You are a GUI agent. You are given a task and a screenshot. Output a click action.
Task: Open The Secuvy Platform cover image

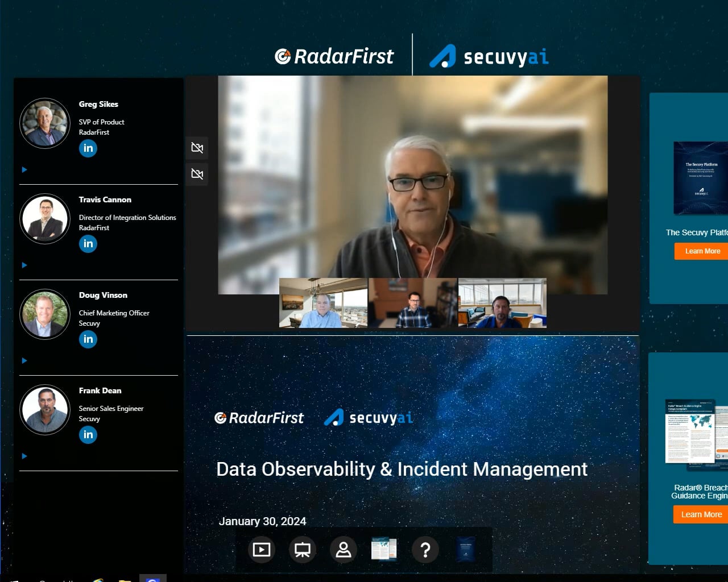click(701, 178)
